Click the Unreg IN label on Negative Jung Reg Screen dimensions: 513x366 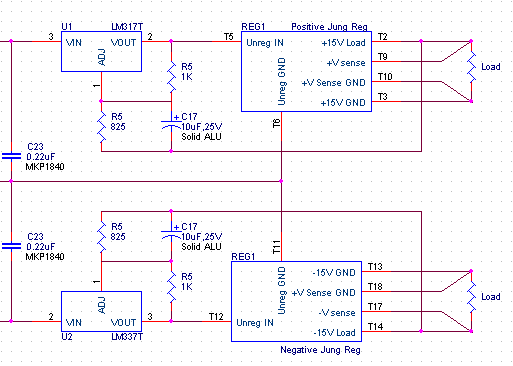pos(255,323)
